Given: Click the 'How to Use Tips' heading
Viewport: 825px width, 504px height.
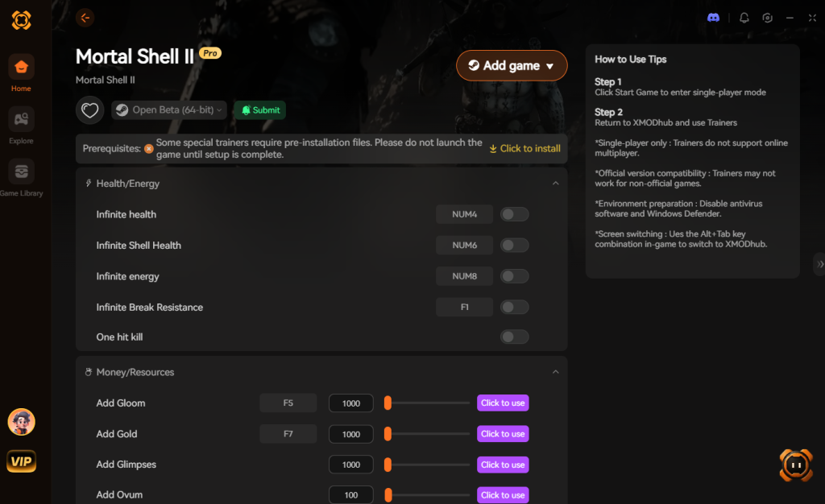Looking at the screenshot, I should tap(630, 60).
